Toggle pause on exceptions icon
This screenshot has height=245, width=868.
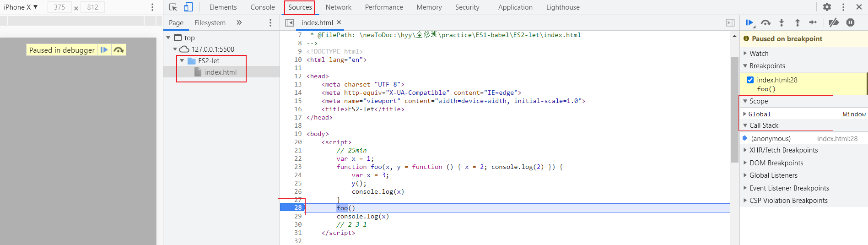pos(850,22)
